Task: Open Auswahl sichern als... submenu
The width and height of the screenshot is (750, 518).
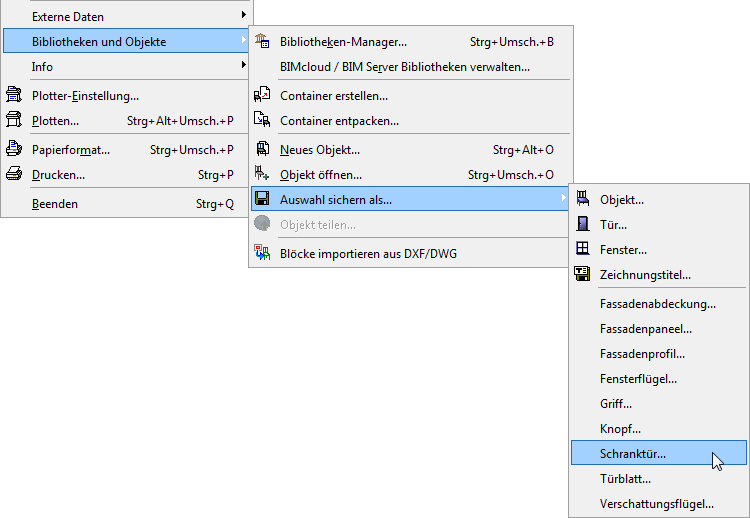Action: tap(410, 199)
